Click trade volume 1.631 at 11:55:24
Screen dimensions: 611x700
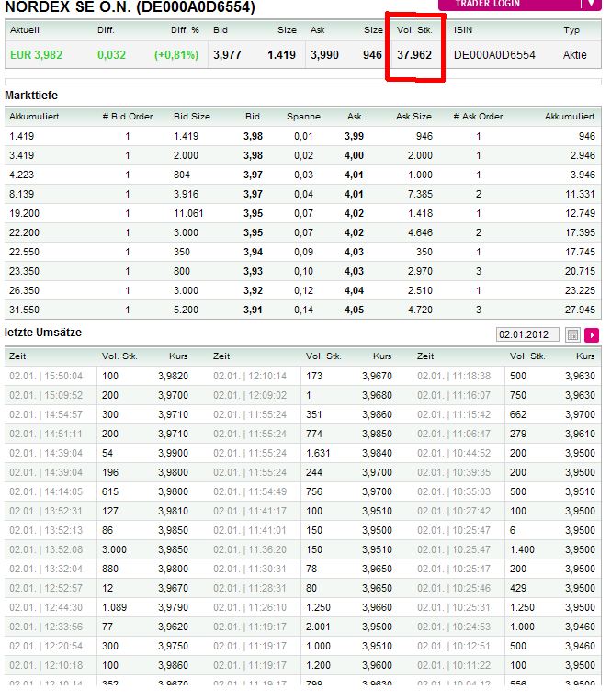tap(318, 453)
